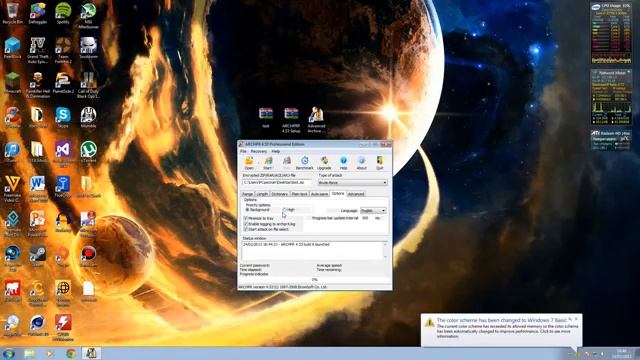Click the Start attack toolbar icon

point(268,162)
